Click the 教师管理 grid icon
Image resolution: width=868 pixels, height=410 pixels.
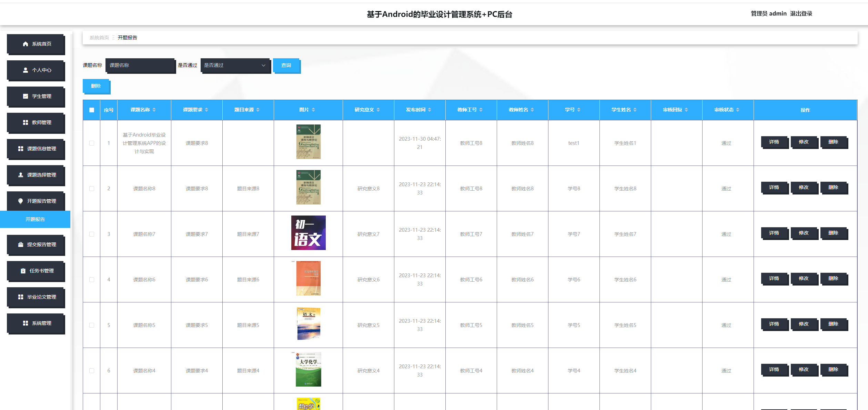25,123
